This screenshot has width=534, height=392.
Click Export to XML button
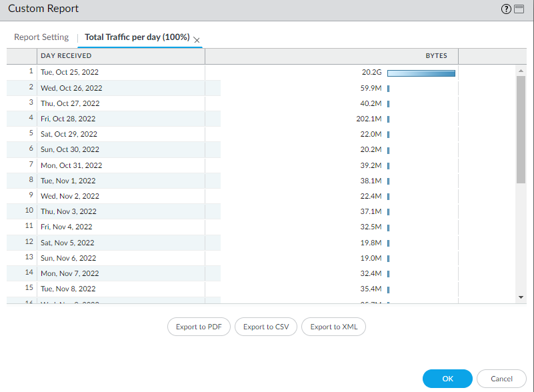[x=334, y=327]
